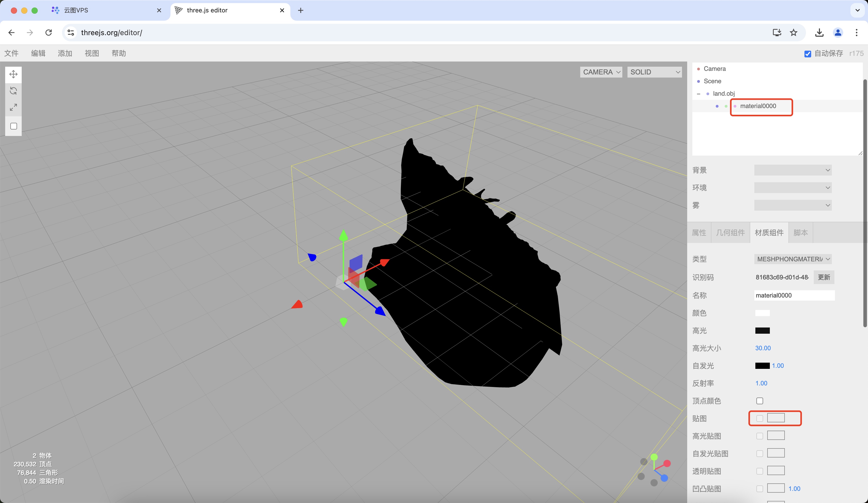Collapse the land.obj tree node
Screen dimensions: 868x503
[699, 94]
